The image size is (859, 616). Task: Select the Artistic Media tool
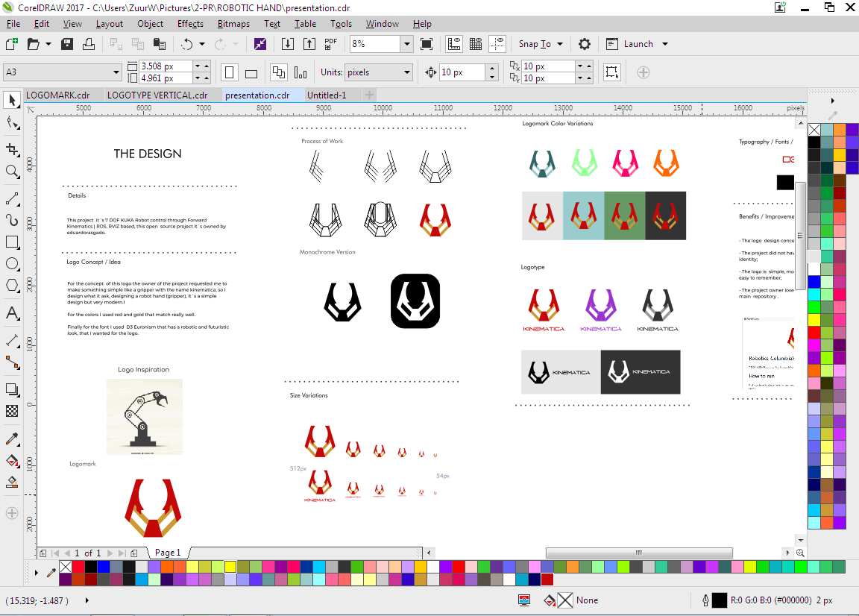pos(12,220)
